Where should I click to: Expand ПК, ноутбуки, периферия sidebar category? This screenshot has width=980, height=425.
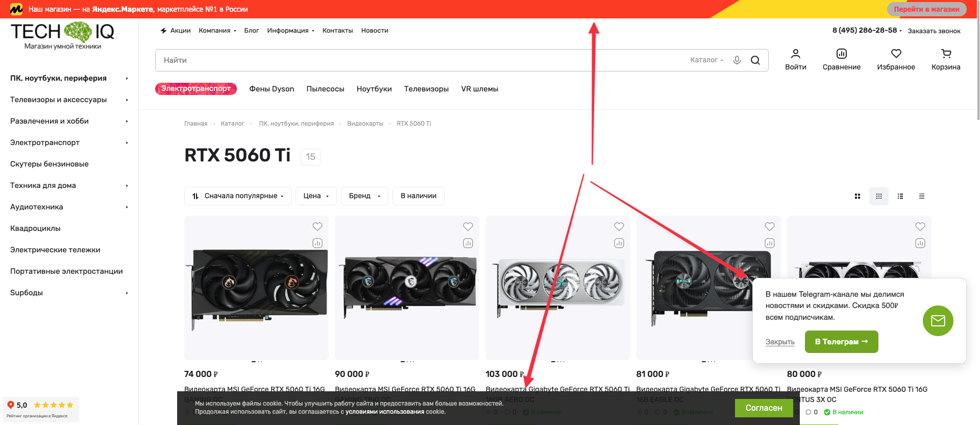(69, 78)
